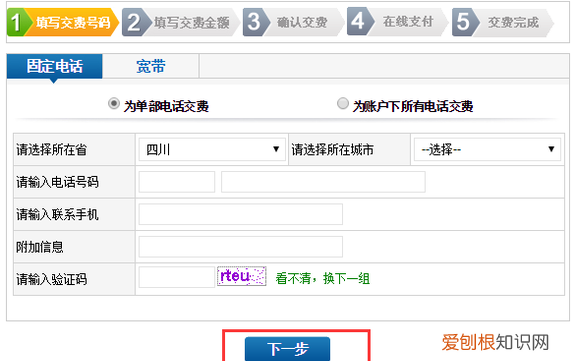Open the city dropdown showing --选择--
Screen dimensions: 575x361
(487, 149)
